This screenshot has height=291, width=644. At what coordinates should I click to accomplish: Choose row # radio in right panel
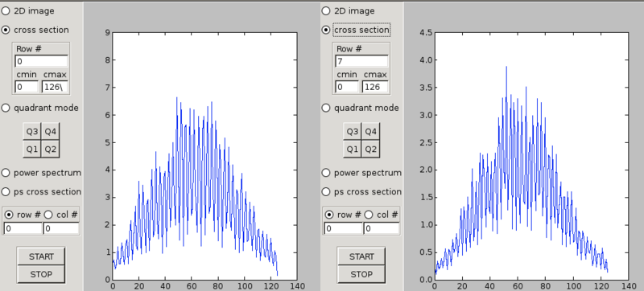click(x=329, y=215)
